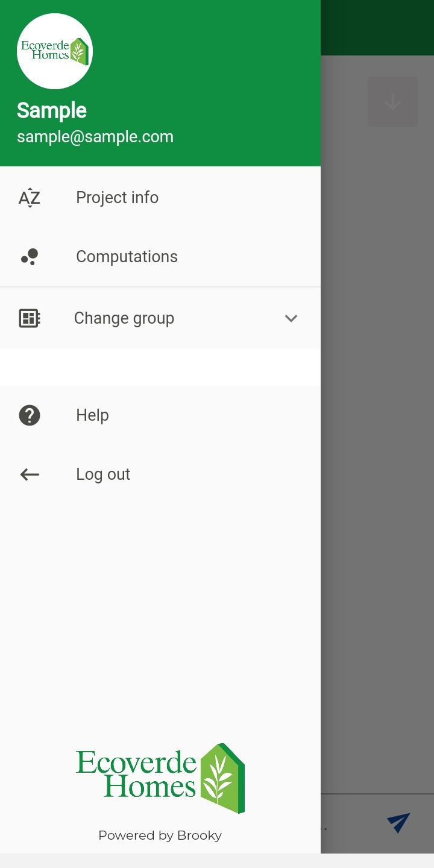Select the Log out text entry
434x868 pixels.
click(103, 474)
